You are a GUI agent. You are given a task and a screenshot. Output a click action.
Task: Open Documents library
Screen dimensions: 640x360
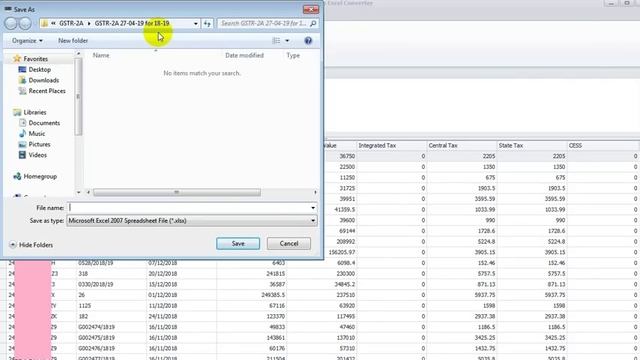coord(44,122)
